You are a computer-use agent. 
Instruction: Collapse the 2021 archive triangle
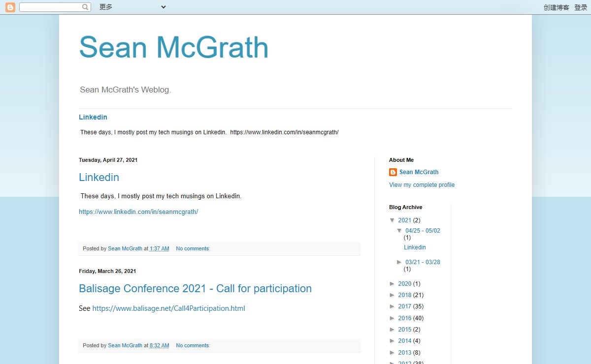[393, 220]
